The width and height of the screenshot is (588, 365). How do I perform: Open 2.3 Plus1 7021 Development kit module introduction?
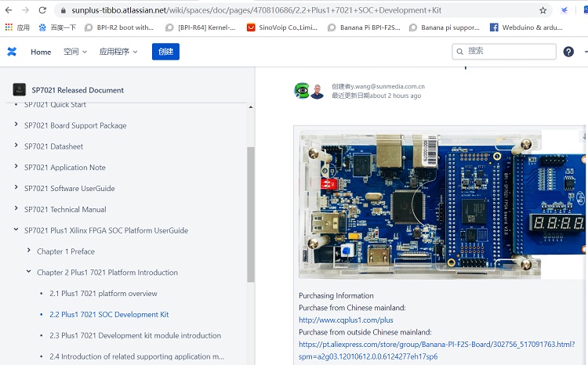[135, 335]
